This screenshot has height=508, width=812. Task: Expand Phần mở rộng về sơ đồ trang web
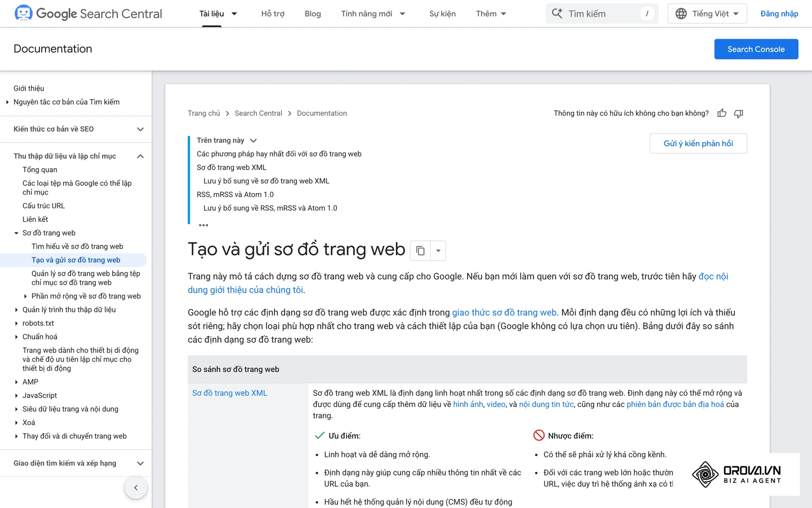25,296
